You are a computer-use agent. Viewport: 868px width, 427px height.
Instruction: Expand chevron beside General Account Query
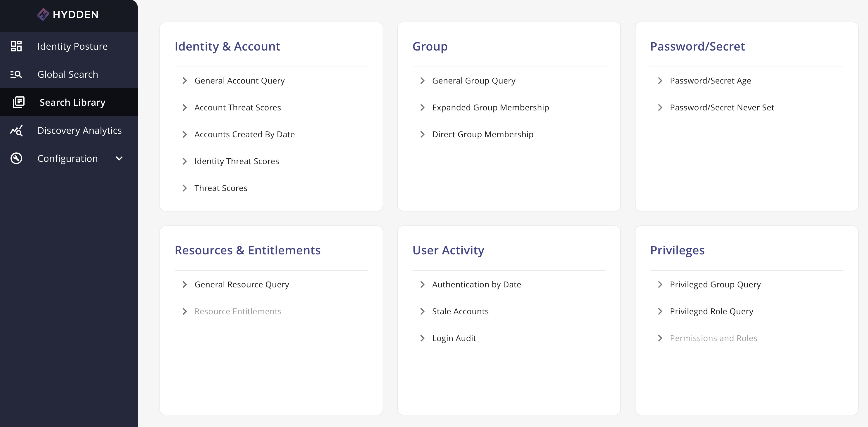click(x=184, y=81)
